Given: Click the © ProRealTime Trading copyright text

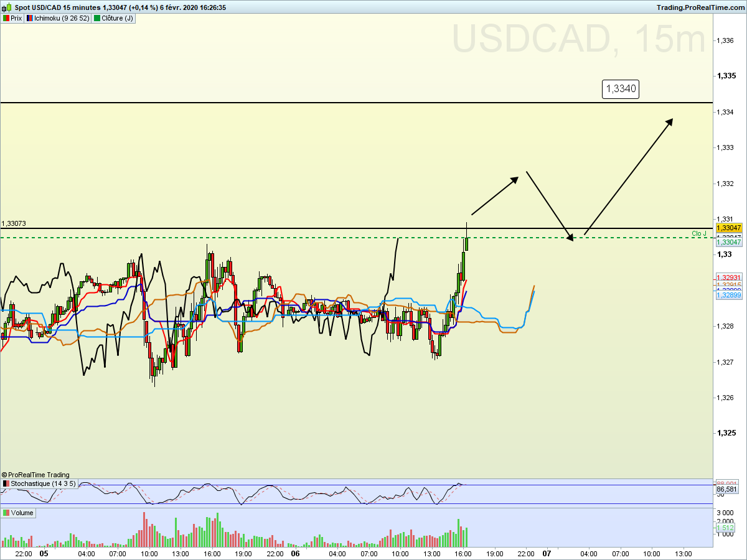Looking at the screenshot, I should coord(35,475).
